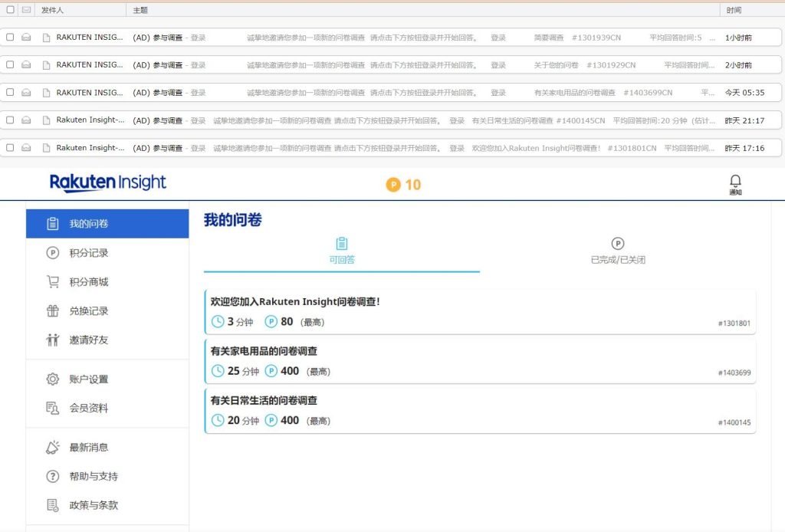
Task: Click the shopping cart icon beside 积分商城
Action: (53, 282)
